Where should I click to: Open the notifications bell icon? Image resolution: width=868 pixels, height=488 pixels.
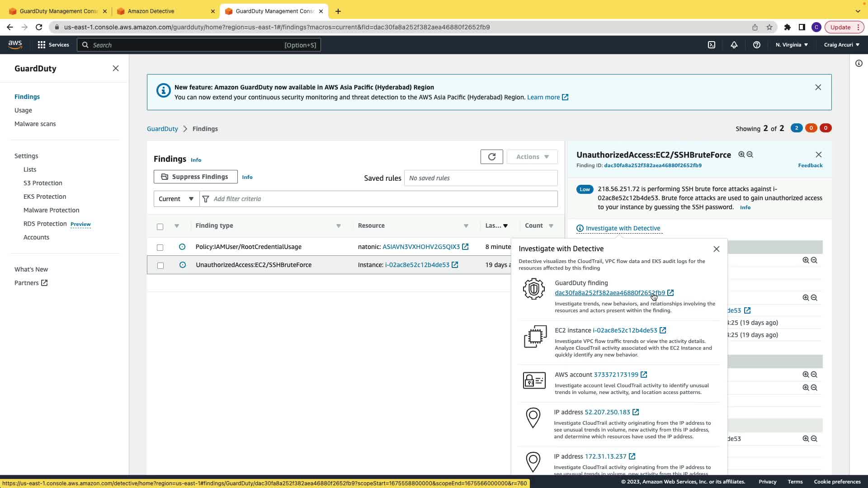(734, 45)
